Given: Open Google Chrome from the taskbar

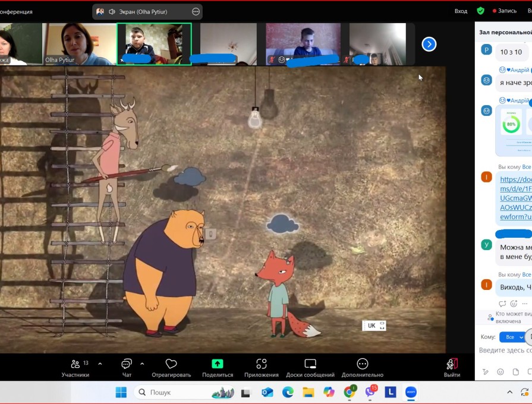Looking at the screenshot, I should pos(350,392).
